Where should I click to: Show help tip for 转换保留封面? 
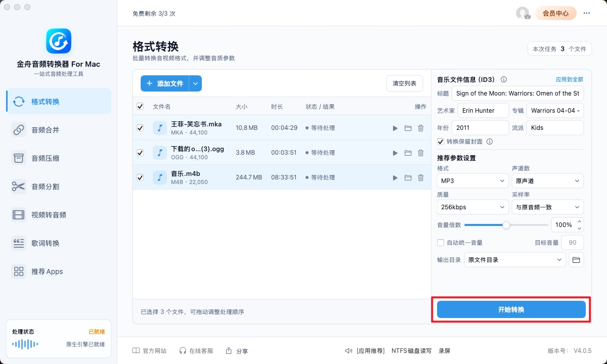tap(490, 142)
